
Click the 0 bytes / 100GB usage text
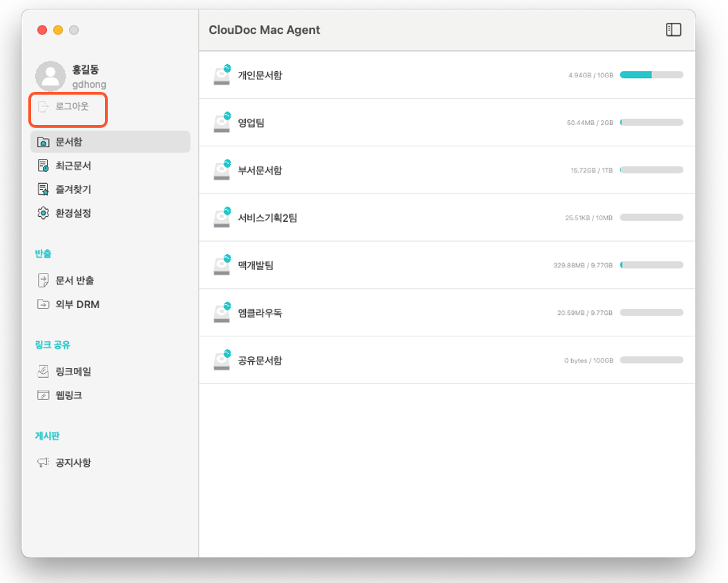[x=588, y=361]
